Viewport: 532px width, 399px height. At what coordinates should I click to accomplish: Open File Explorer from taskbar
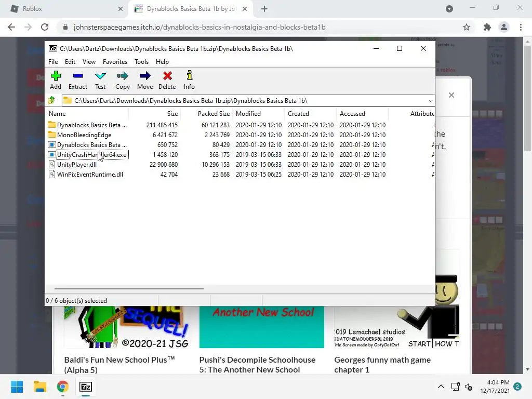(x=39, y=387)
